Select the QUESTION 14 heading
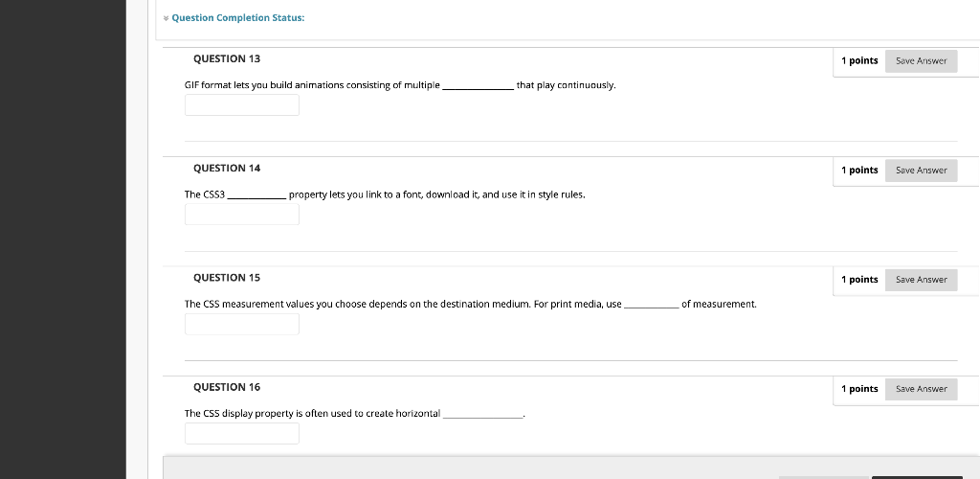Image resolution: width=980 pixels, height=479 pixels. click(x=227, y=169)
